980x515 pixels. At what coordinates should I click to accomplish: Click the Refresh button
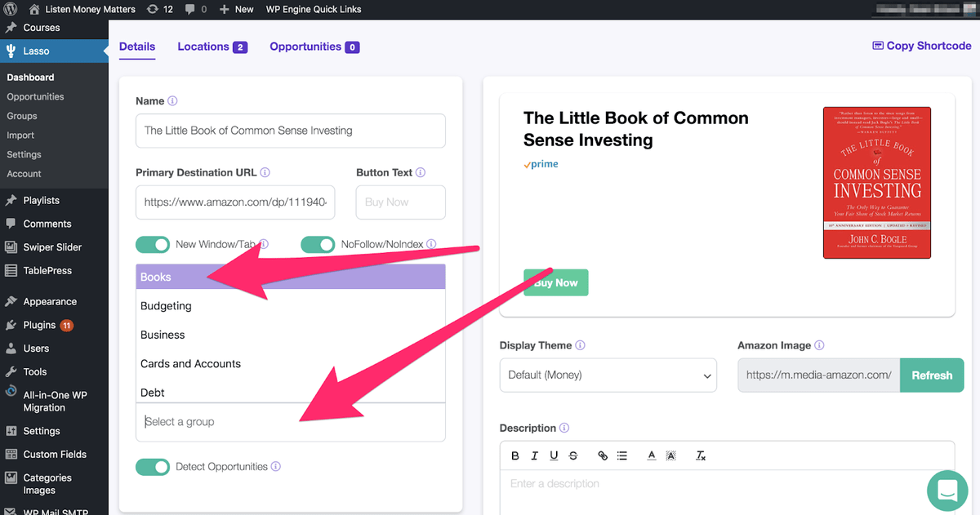click(x=932, y=375)
